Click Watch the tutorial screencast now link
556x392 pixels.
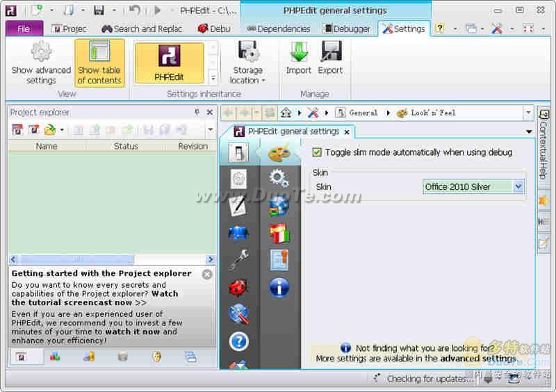95,298
